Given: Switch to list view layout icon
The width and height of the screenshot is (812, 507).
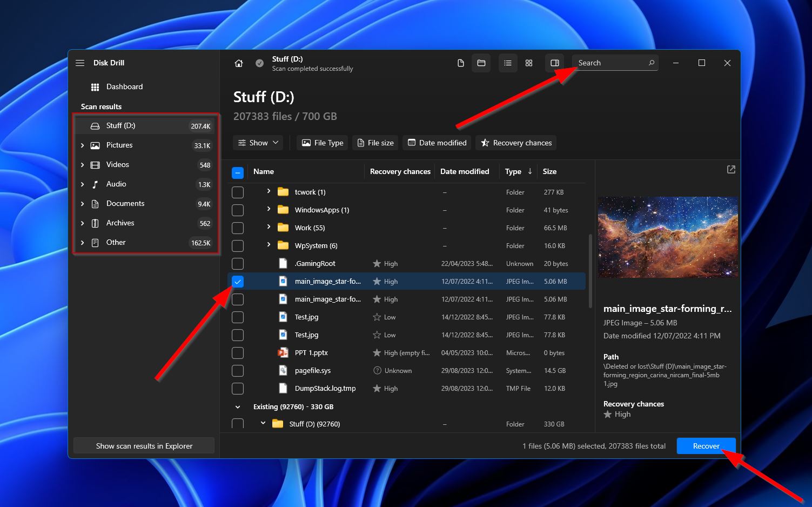Looking at the screenshot, I should 508,63.
